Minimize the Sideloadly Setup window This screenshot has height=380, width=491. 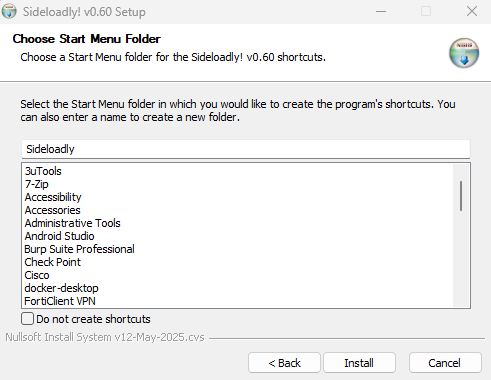coord(381,11)
